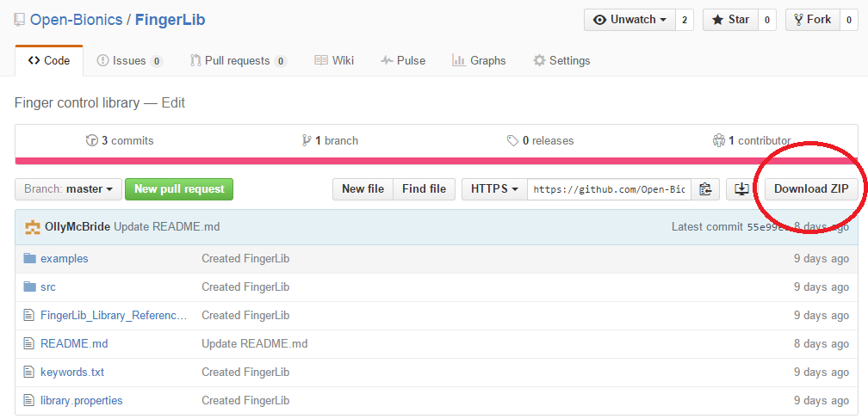Image resolution: width=868 pixels, height=419 pixels.
Task: Click the keywords.txt file icon
Action: click(28, 372)
